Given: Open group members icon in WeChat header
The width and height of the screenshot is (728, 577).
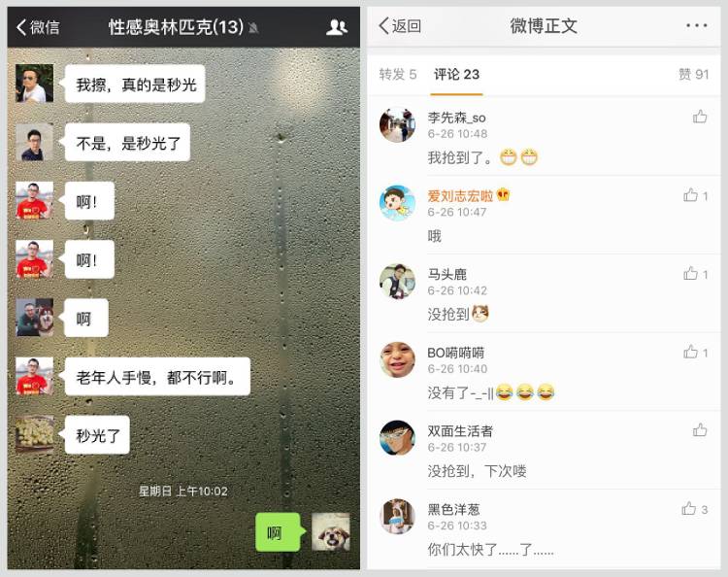Looking at the screenshot, I should (337, 27).
